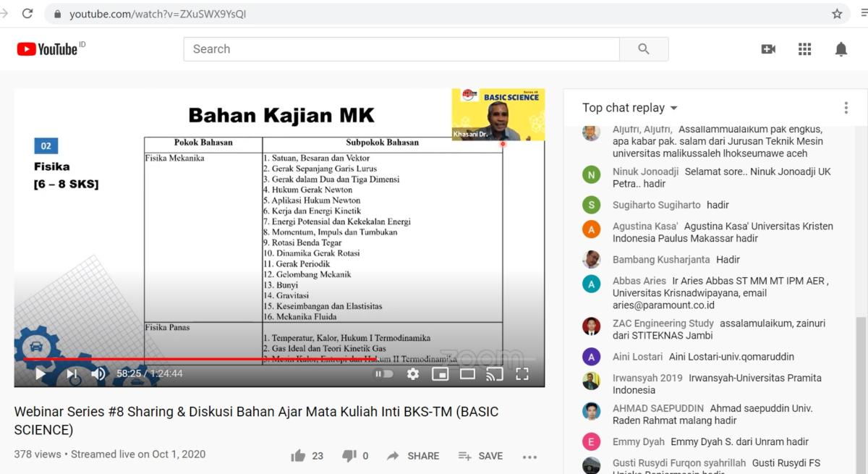Select the name Gusti Rusydi Furqon syahrillah
Screen dimensions: 868x474
click(x=679, y=463)
